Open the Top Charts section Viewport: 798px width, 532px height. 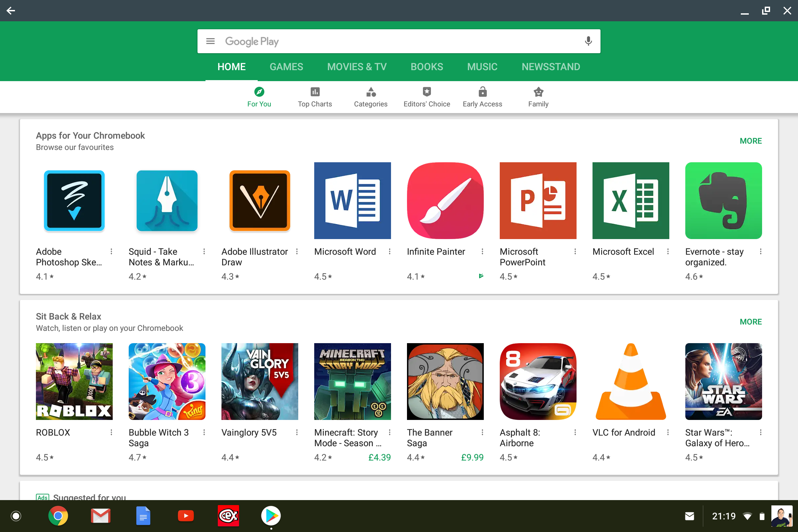click(x=315, y=97)
